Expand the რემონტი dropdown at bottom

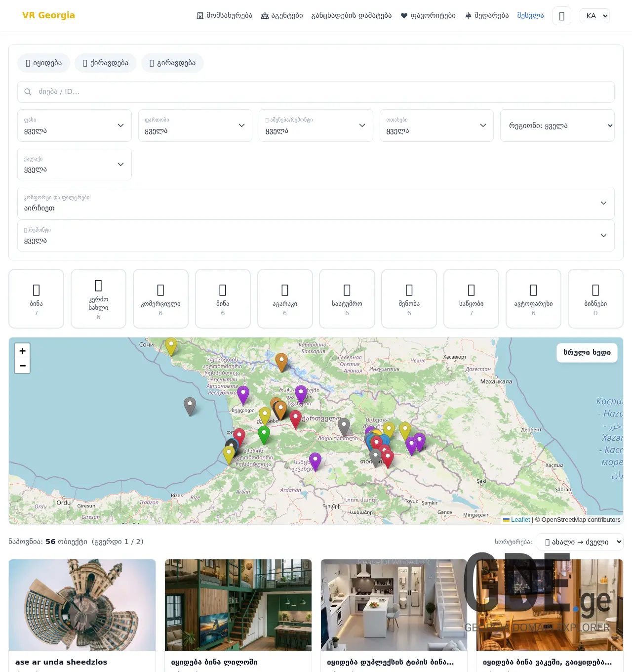tap(316, 236)
